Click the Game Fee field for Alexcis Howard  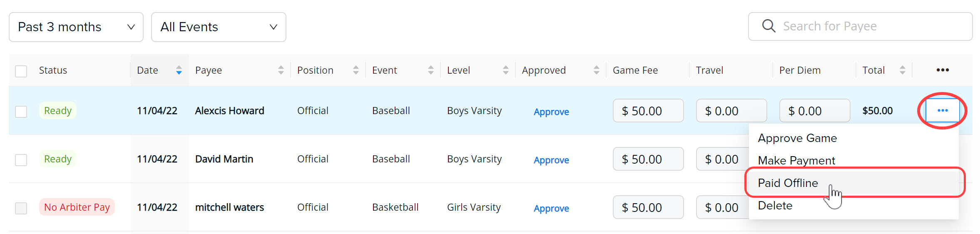click(x=648, y=111)
